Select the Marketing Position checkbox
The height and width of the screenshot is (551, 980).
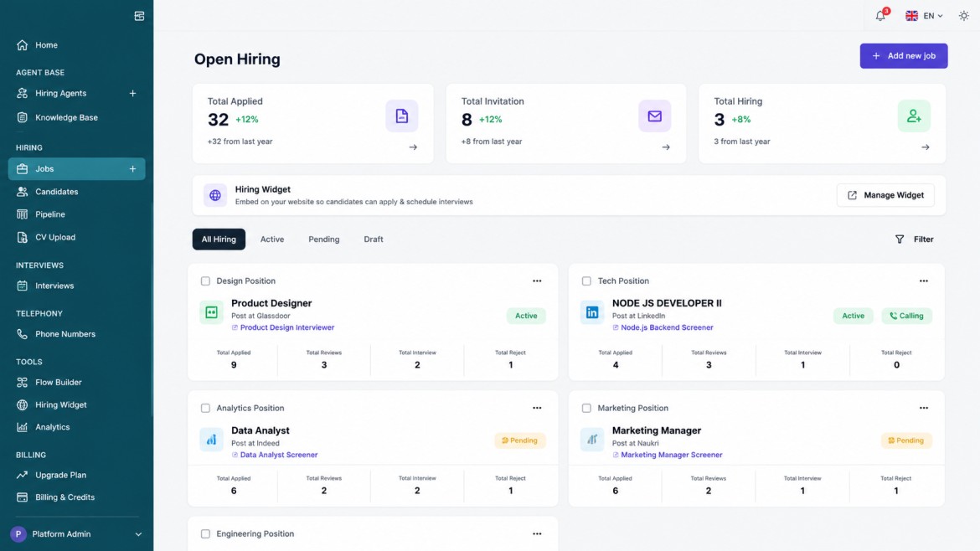(586, 408)
